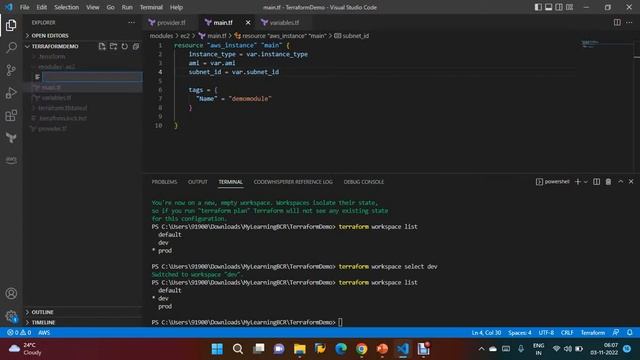This screenshot has height=360, width=640.
Task: Open the Accounts menu icon
Action: tap(11, 293)
